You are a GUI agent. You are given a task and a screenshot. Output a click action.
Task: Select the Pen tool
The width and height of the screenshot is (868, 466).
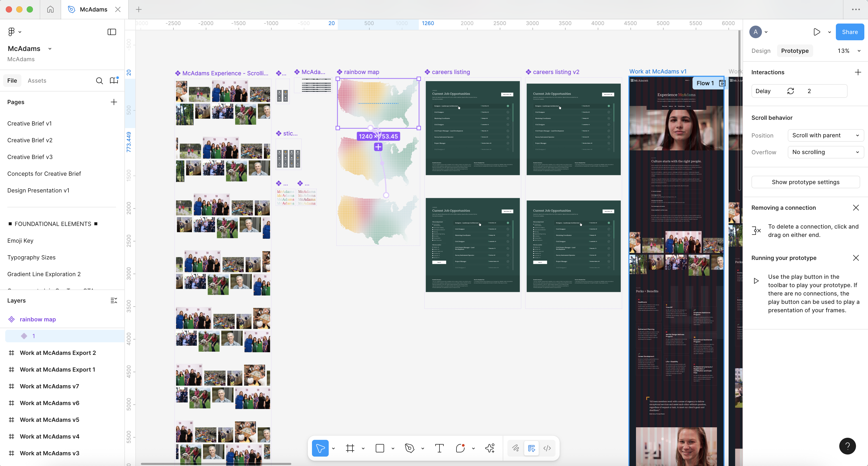(409, 448)
